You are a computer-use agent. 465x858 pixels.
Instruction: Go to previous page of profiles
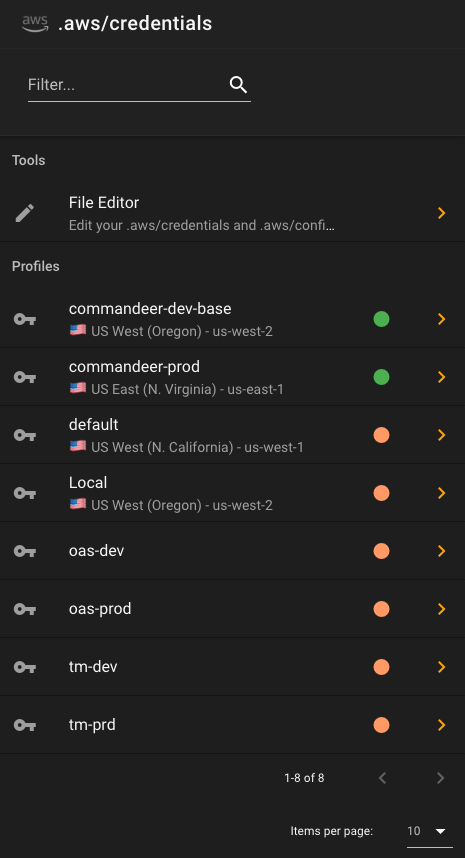382,778
